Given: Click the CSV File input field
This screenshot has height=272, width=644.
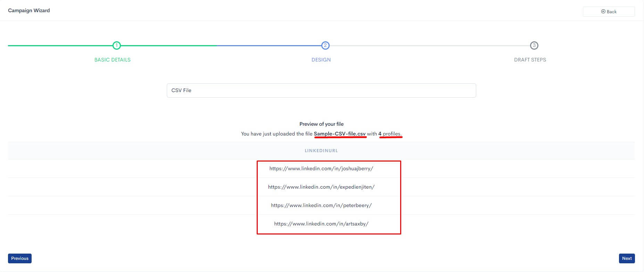Looking at the screenshot, I should [x=321, y=90].
